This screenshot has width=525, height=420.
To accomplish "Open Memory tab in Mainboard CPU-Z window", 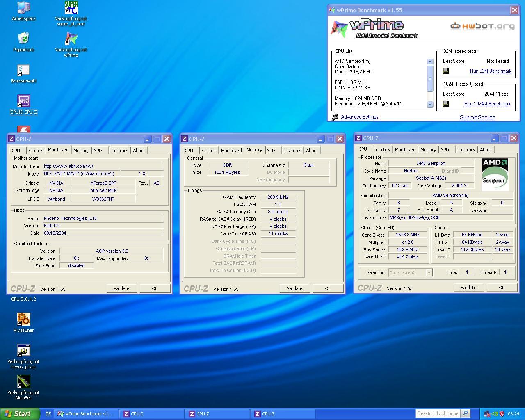I will (x=81, y=151).
